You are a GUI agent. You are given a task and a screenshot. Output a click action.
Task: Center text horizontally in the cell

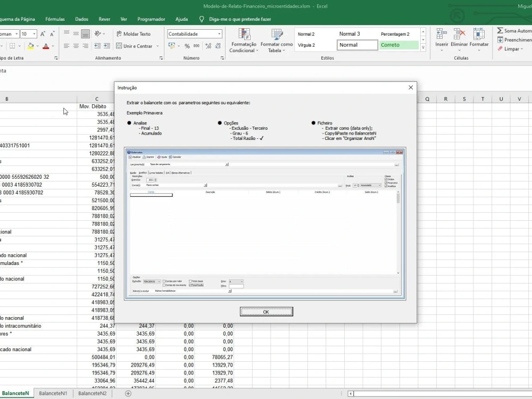tap(76, 46)
